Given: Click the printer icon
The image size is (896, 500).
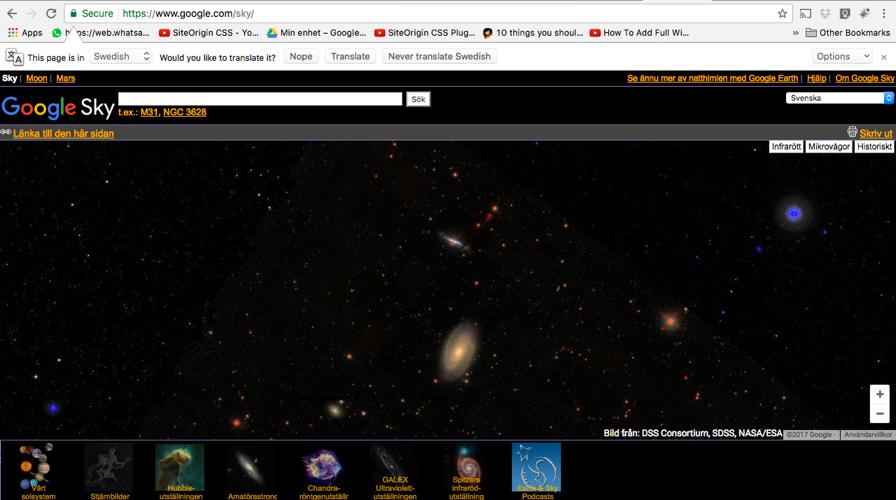Looking at the screenshot, I should coord(852,132).
